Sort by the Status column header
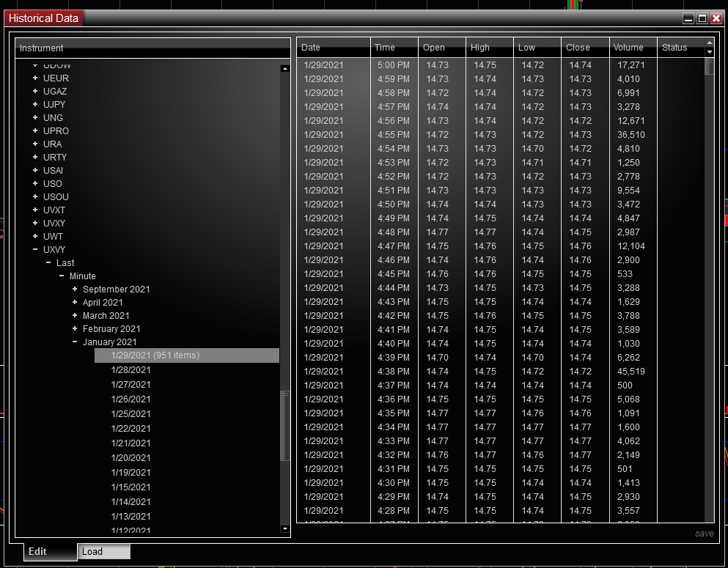 pyautogui.click(x=681, y=48)
